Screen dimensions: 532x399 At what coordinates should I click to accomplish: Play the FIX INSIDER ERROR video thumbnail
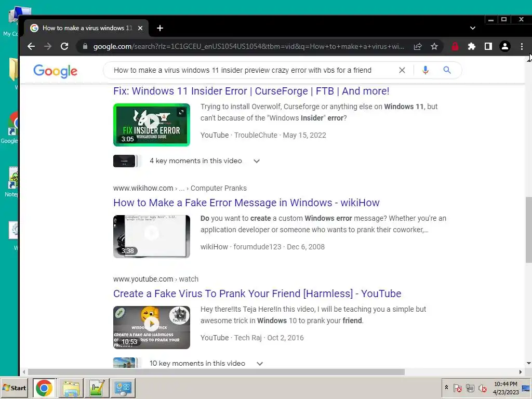152,125
